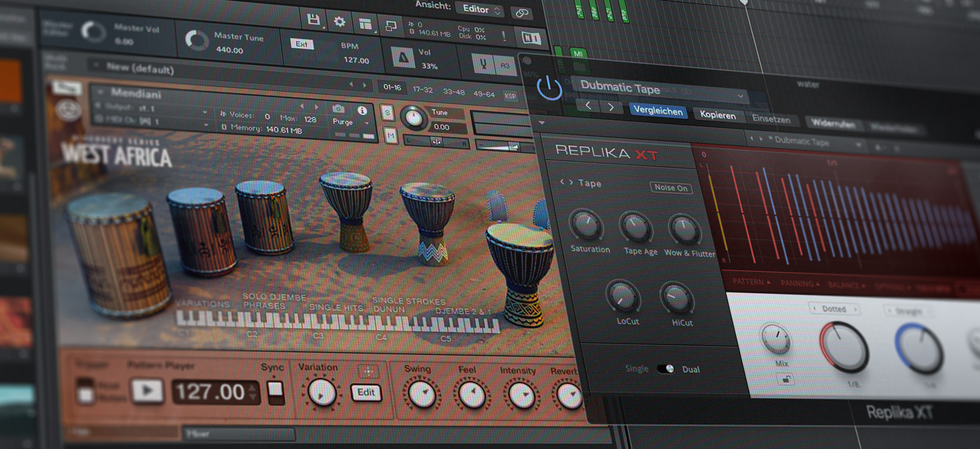
Task: Click the metronome icon next to Vol
Action: (403, 58)
